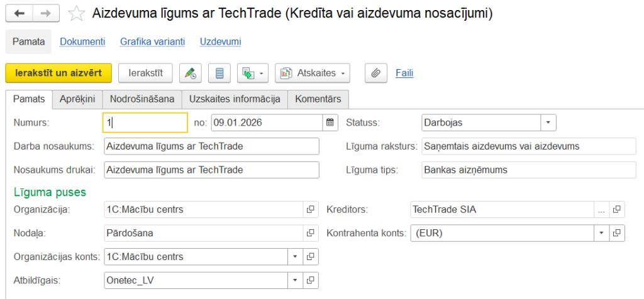Open the Grafika varianti link
Image resolution: width=644 pixels, height=299 pixels.
click(x=153, y=41)
